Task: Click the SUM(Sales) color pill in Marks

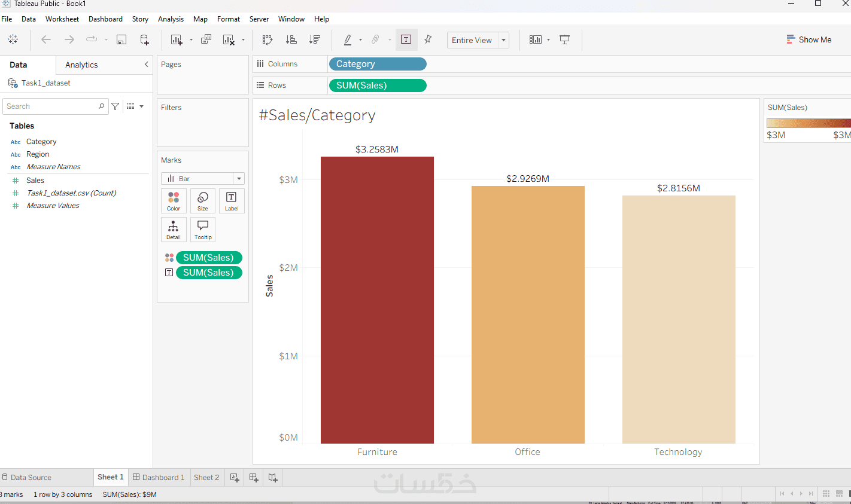Action: point(209,258)
